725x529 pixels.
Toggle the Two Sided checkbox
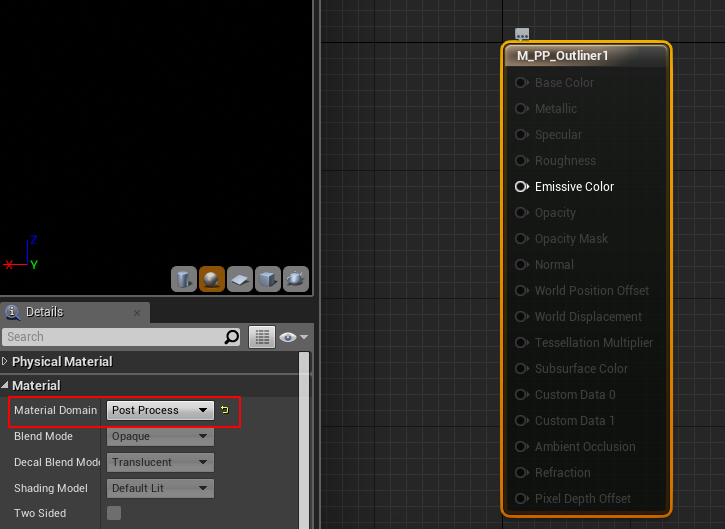click(x=114, y=513)
